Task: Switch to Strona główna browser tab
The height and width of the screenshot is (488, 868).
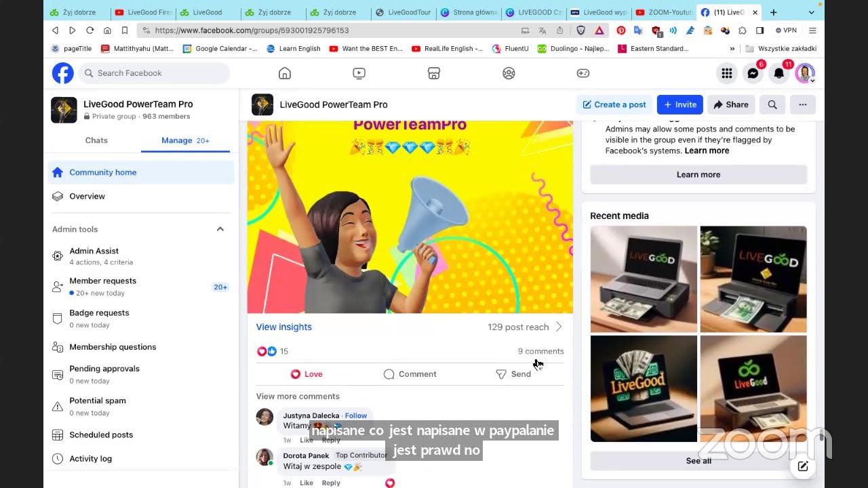Action: pyautogui.click(x=469, y=12)
